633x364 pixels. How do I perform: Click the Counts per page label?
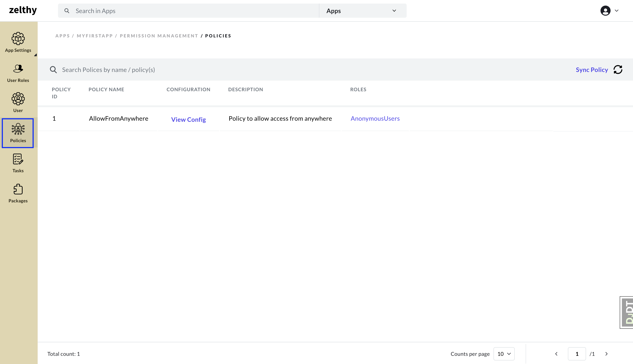coord(470,354)
